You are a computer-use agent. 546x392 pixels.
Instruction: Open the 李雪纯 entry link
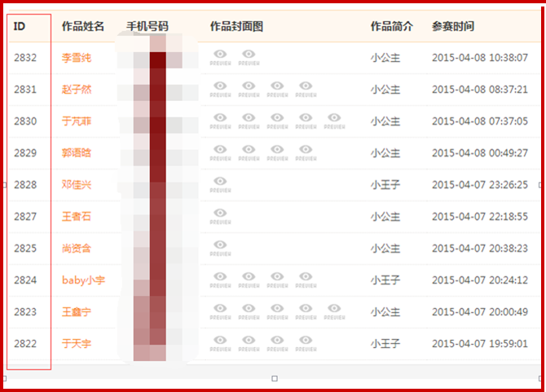(x=77, y=58)
